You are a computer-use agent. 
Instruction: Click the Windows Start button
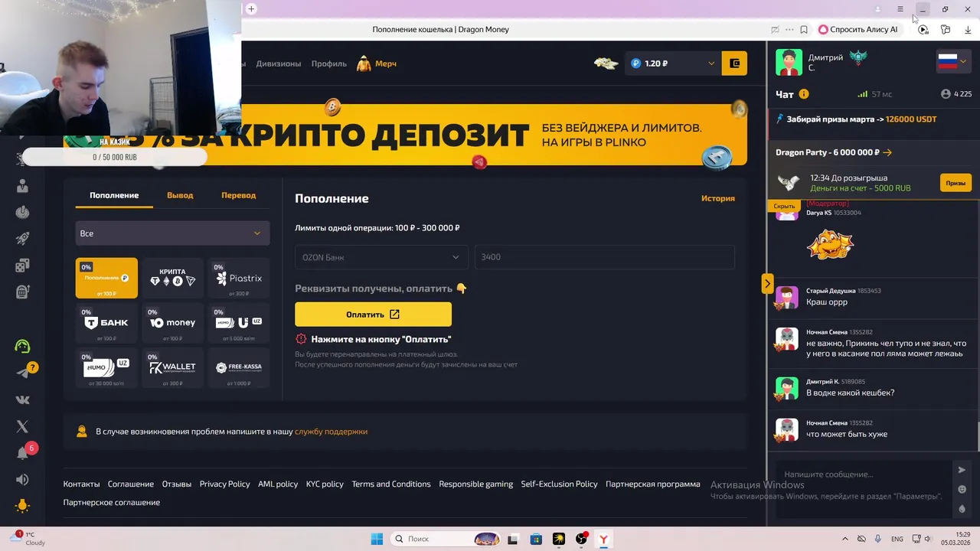tap(377, 539)
